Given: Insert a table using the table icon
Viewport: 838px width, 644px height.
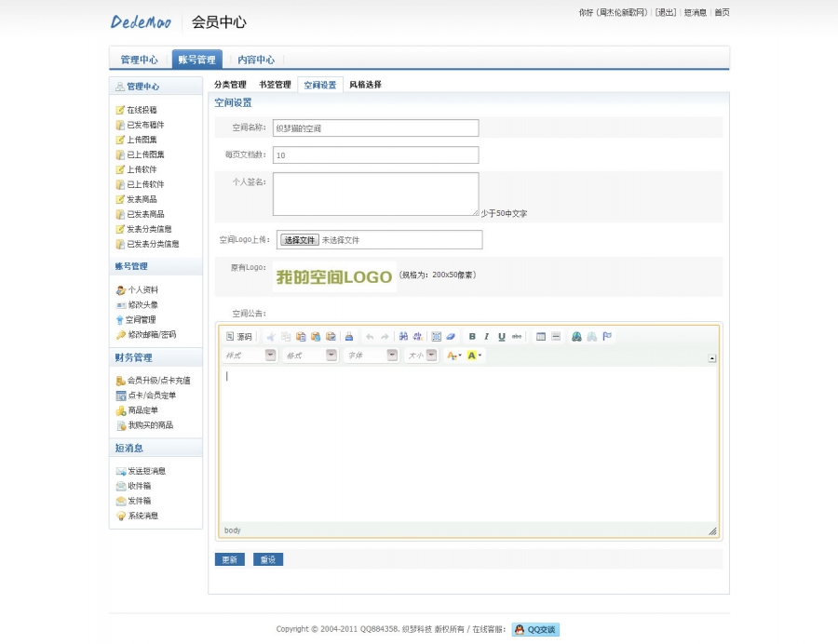Looking at the screenshot, I should tap(540, 337).
